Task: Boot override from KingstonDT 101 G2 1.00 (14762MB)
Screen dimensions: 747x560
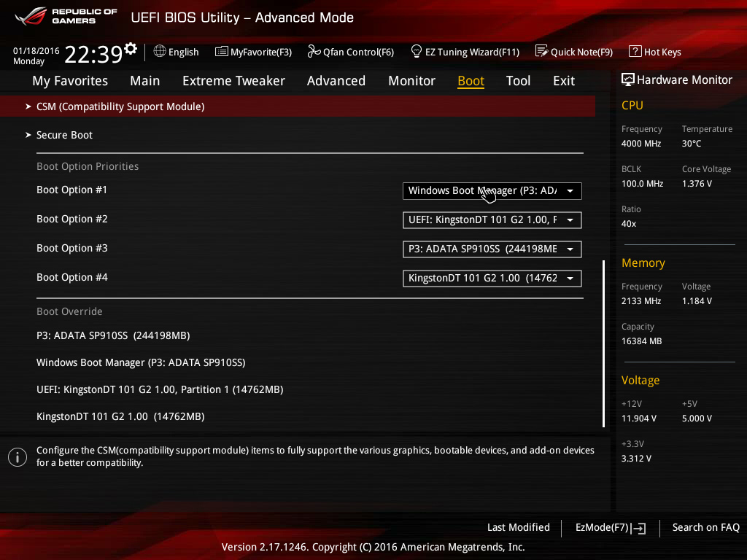Action: 120,416
